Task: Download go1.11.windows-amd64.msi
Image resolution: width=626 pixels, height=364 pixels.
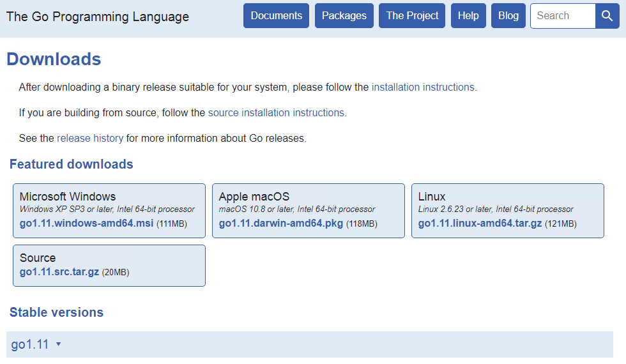Action: (87, 223)
